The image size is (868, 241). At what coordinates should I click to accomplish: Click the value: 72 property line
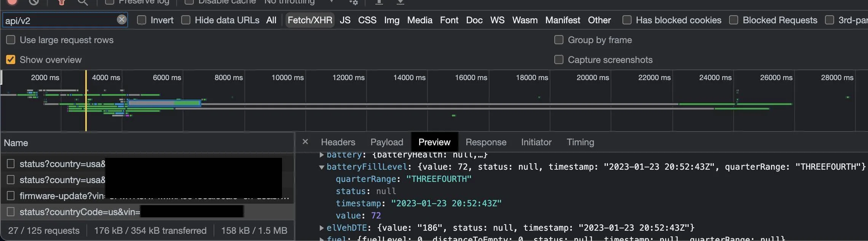pos(358,216)
